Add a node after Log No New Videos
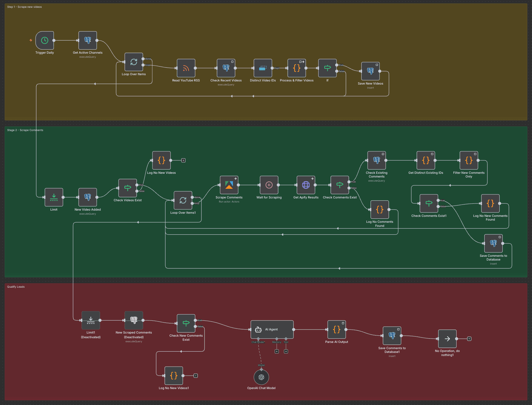Screen dimensions: 532x405 pos(183,160)
